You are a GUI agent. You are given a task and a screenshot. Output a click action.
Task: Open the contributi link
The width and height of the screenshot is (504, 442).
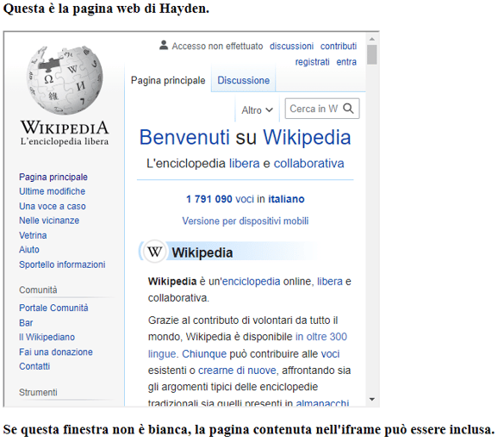(x=339, y=47)
